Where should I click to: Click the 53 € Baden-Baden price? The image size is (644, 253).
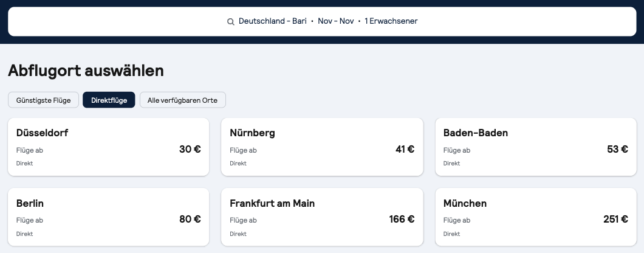[617, 149]
